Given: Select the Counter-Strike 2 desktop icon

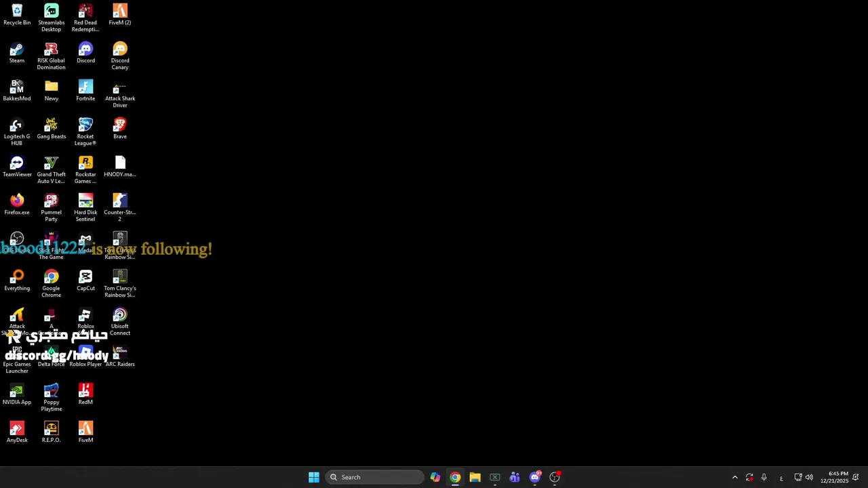Looking at the screenshot, I should (120, 208).
